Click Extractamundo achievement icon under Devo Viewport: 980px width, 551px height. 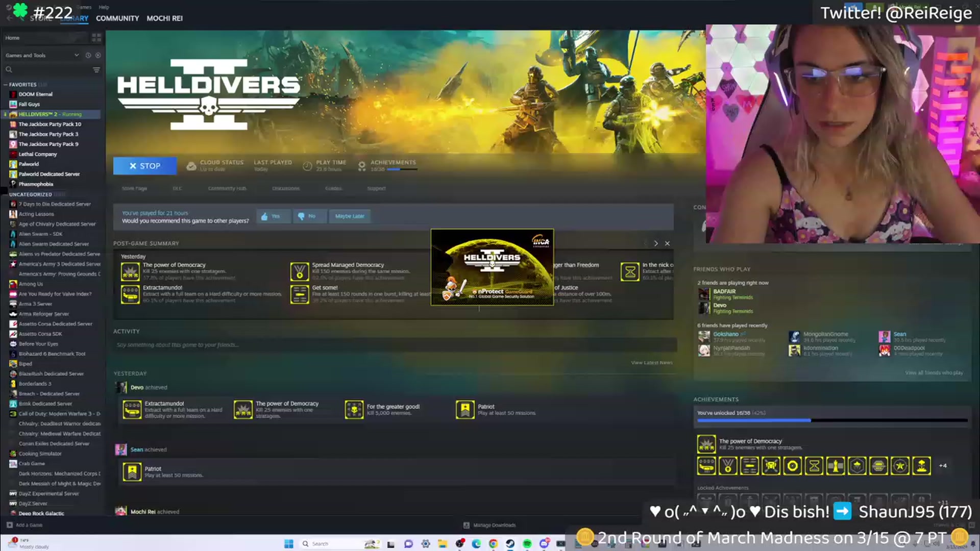(x=132, y=410)
